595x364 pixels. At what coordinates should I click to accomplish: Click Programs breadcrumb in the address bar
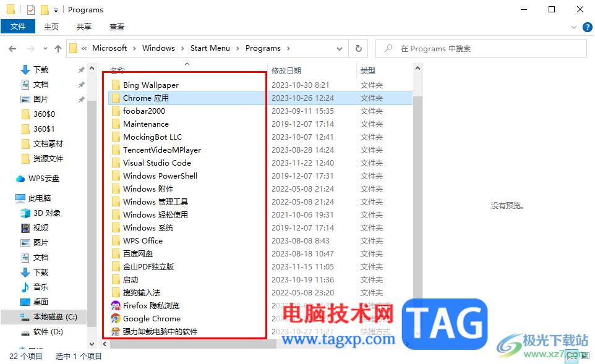coord(263,48)
